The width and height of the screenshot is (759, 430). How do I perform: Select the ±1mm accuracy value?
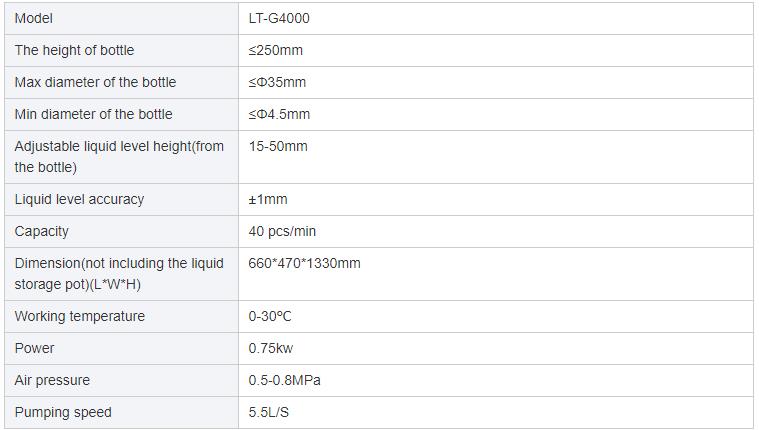(268, 200)
